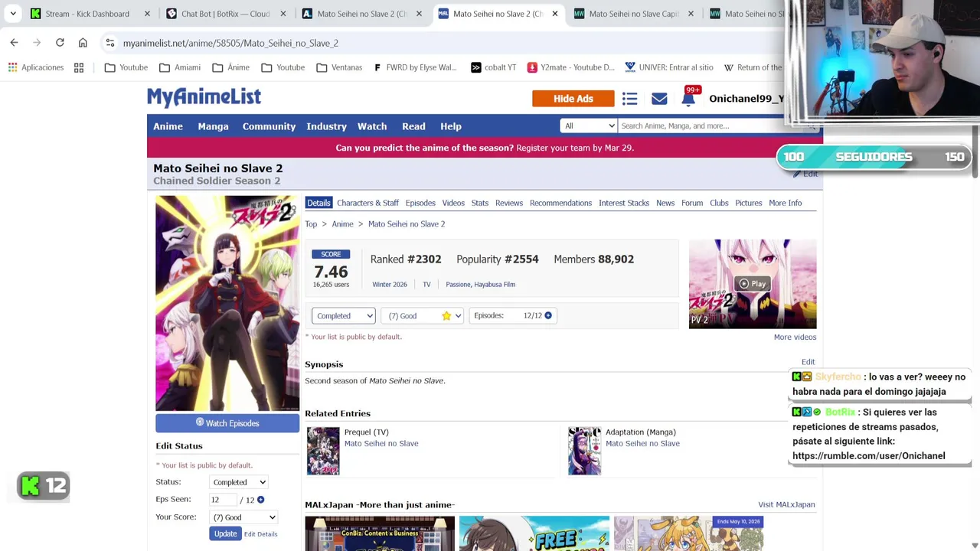The image size is (980, 551).
Task: Open the Your Score (7) Good dropdown
Action: point(243,517)
